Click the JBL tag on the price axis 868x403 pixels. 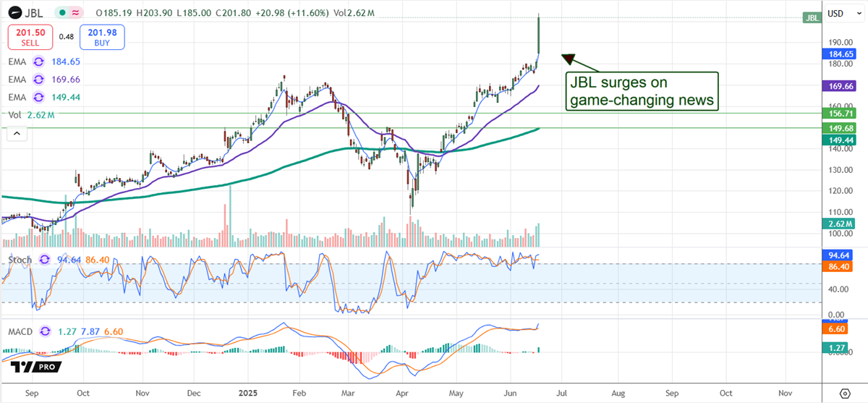812,17
